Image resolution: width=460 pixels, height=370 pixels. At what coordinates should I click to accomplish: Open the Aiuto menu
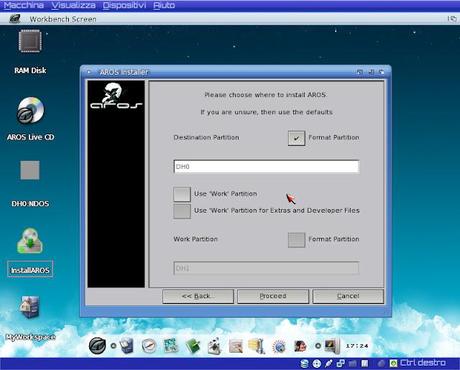tap(164, 5)
